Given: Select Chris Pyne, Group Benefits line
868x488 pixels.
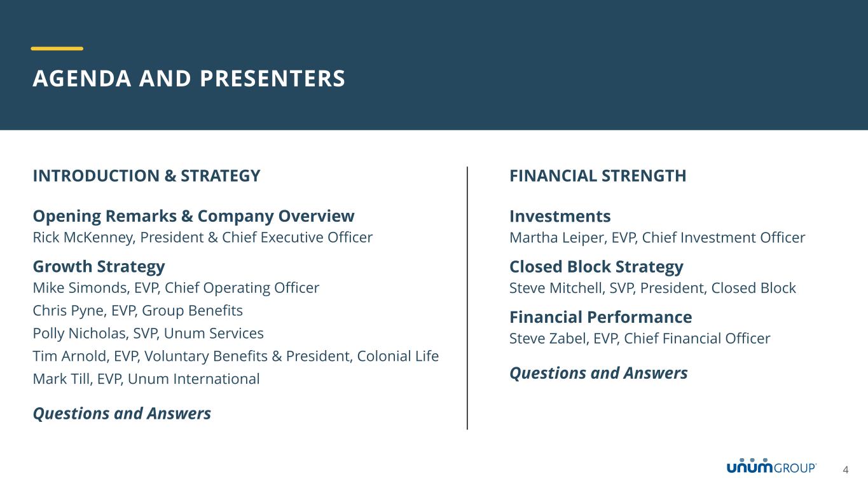Looking at the screenshot, I should click(137, 311).
